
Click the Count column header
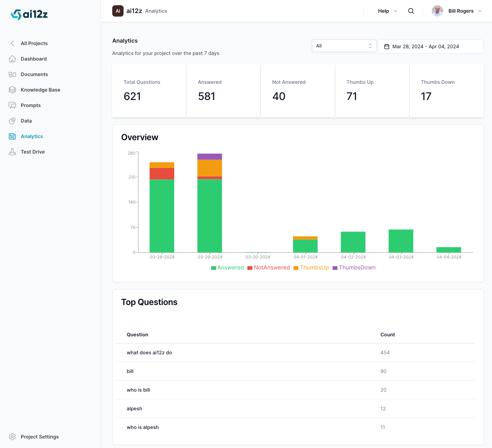pos(387,335)
